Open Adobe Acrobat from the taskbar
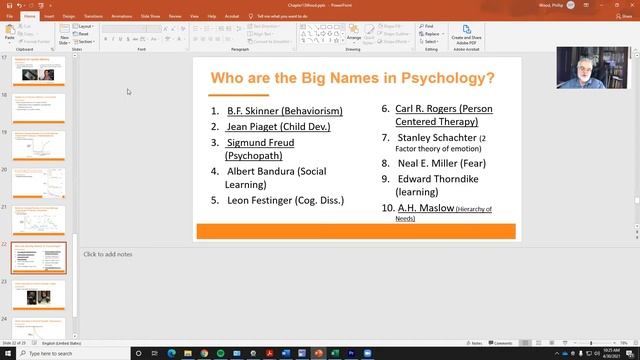Viewport: 640px width, 360px height. 269,353
